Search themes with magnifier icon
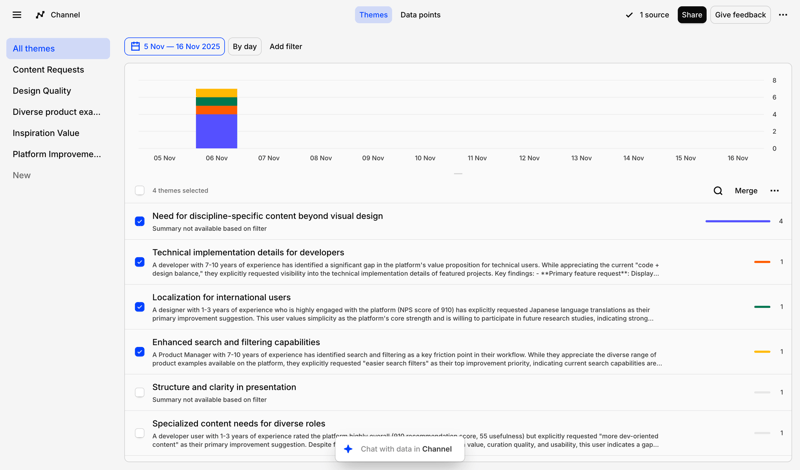 718,191
